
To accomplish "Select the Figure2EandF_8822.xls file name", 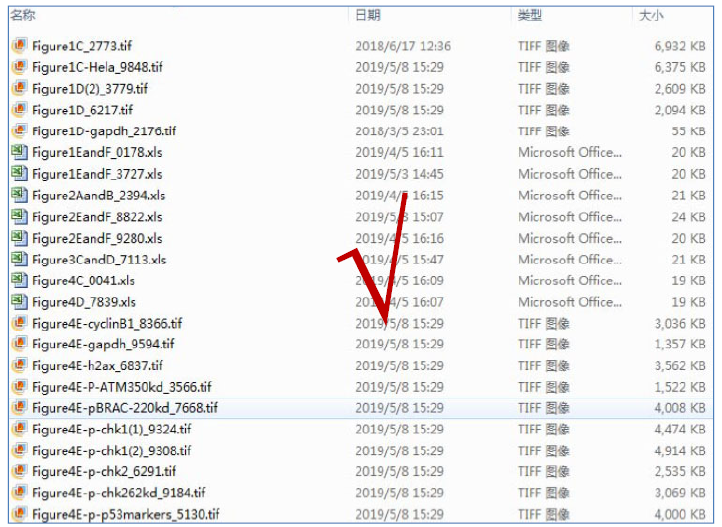I will 97,217.
